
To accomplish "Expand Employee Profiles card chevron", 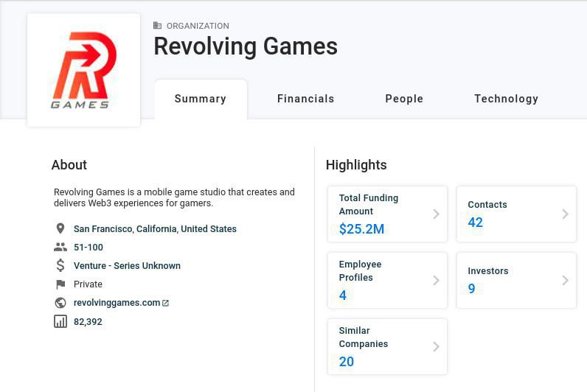I will coord(436,280).
